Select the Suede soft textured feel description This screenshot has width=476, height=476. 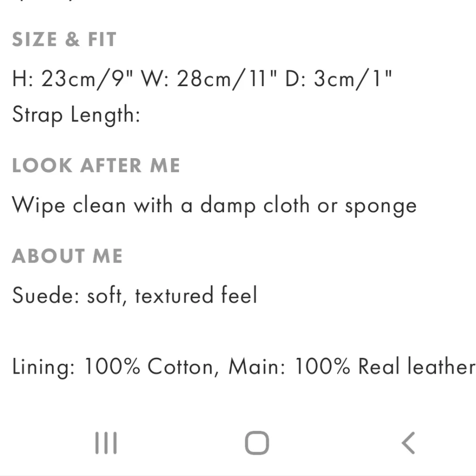pos(135,295)
